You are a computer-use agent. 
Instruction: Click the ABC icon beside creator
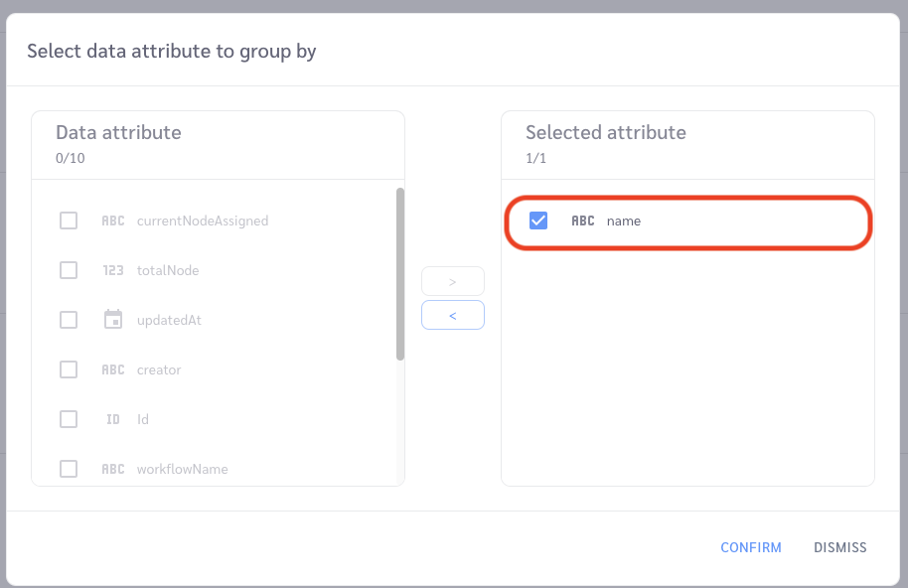click(x=113, y=369)
